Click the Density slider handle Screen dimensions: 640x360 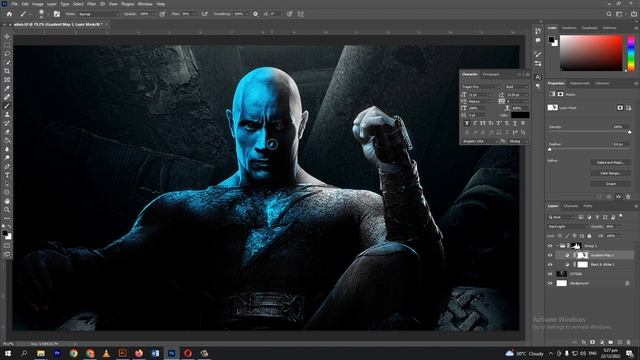(x=629, y=132)
